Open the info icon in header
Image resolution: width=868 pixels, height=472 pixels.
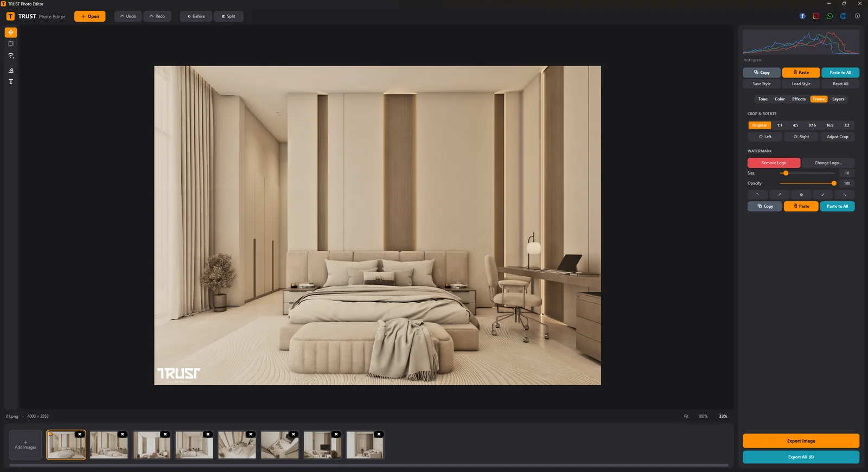tap(857, 16)
